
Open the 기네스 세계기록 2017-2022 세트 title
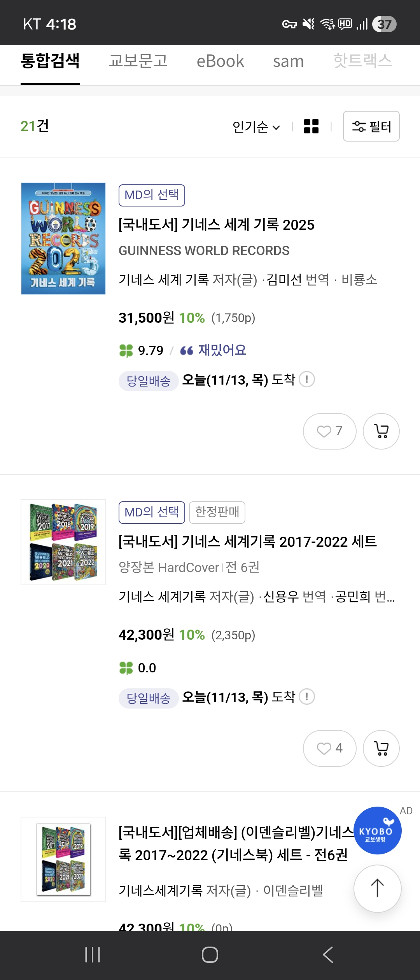247,542
